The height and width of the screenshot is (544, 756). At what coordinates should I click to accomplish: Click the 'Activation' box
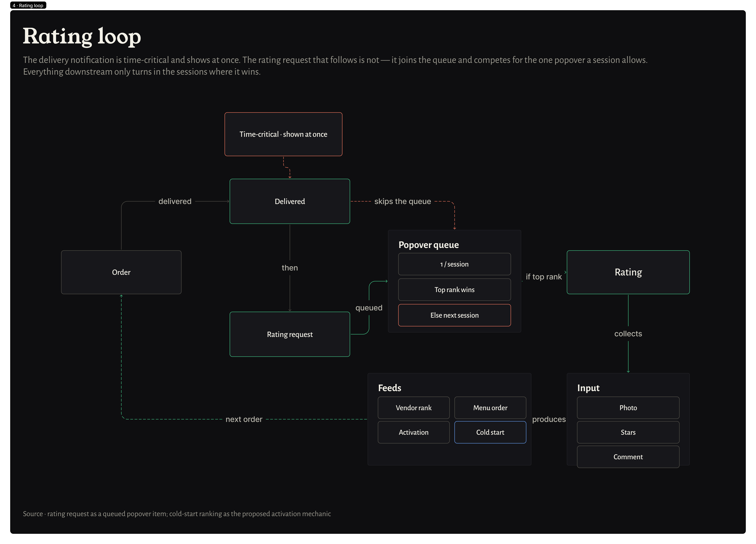[x=414, y=432]
